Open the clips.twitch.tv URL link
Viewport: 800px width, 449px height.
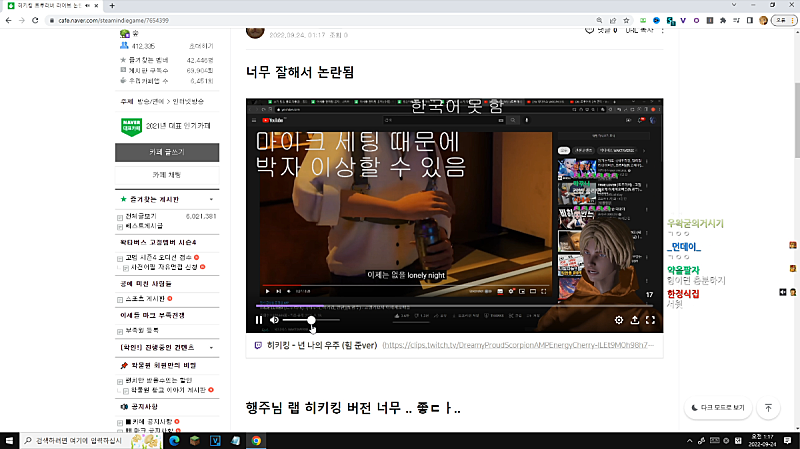click(518, 345)
